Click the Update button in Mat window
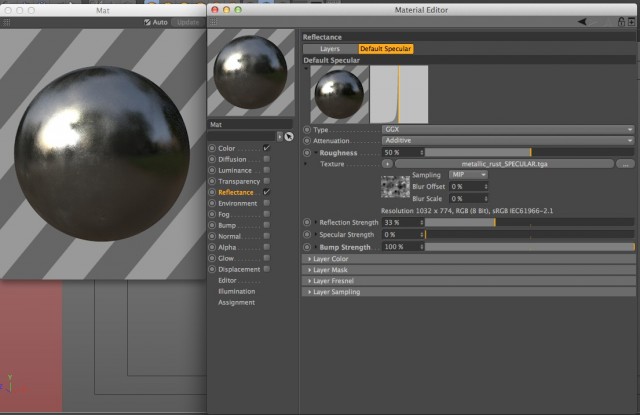Screen dimensions: 640x415 pyautogui.click(x=188, y=22)
